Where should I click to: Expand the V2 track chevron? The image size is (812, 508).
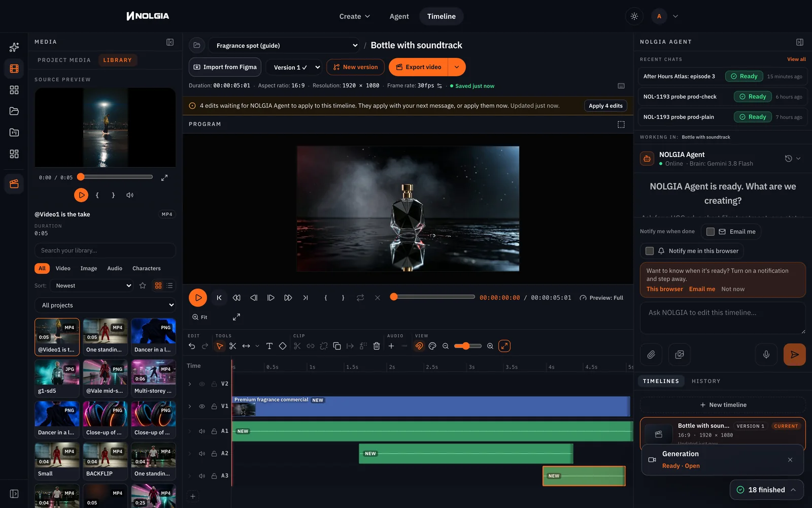(190, 384)
